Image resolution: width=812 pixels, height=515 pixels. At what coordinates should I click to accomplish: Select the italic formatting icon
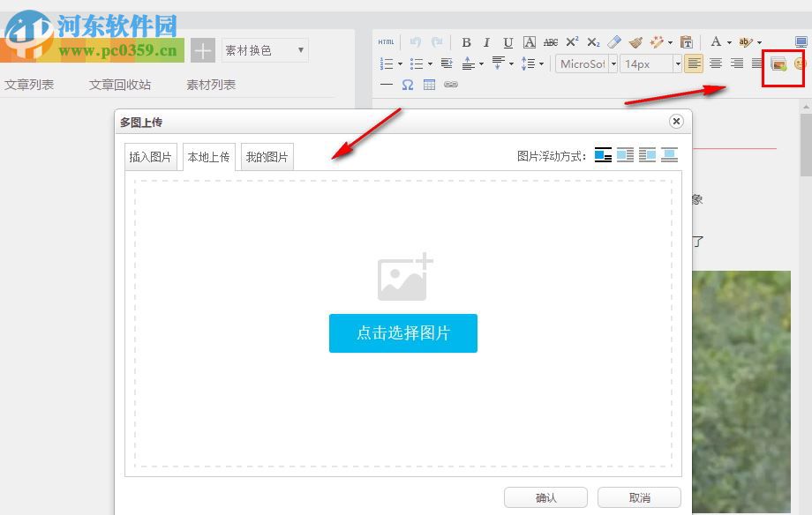[x=486, y=41]
